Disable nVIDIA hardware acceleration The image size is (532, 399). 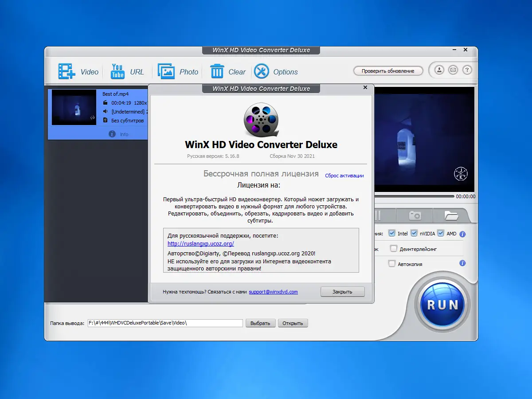pos(414,233)
